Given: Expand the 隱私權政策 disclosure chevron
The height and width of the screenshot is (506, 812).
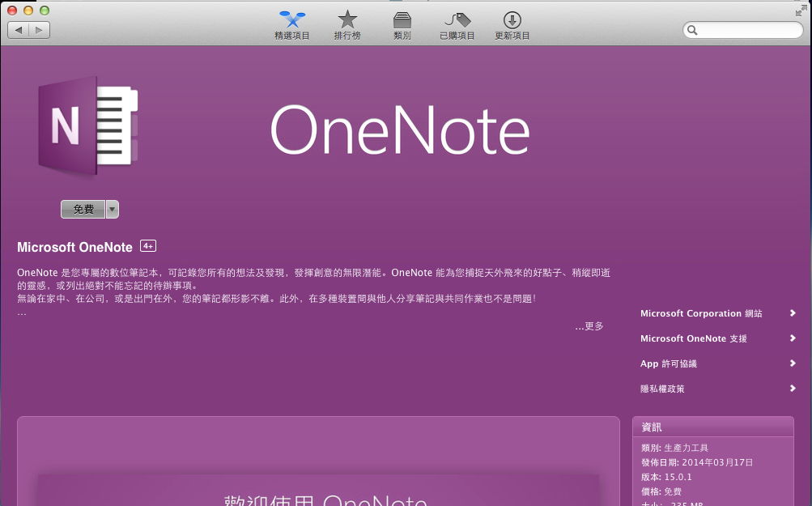Looking at the screenshot, I should 792,388.
